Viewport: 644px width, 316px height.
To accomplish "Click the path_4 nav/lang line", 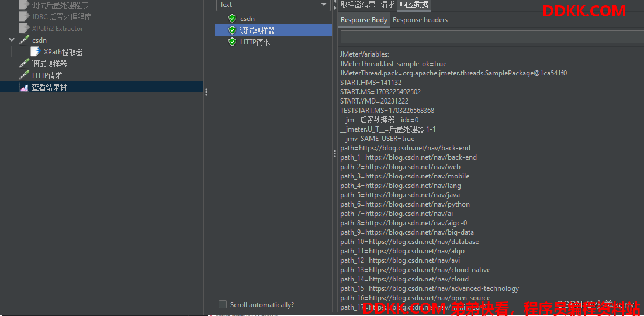I will (400, 186).
